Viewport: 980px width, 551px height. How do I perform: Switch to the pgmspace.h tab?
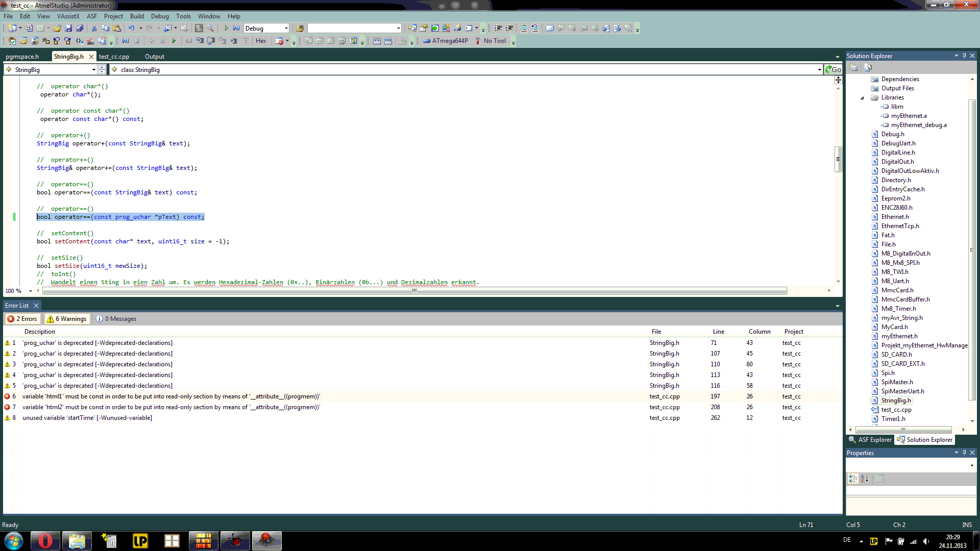[22, 57]
